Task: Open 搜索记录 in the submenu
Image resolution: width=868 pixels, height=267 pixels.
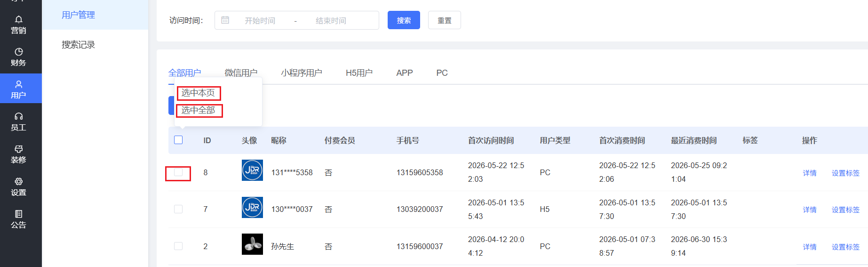Action: point(79,45)
